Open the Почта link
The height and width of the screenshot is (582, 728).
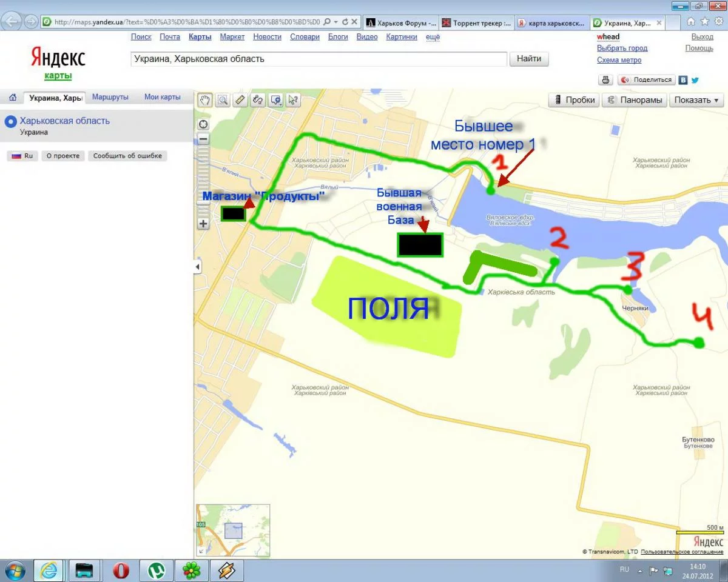click(x=170, y=37)
